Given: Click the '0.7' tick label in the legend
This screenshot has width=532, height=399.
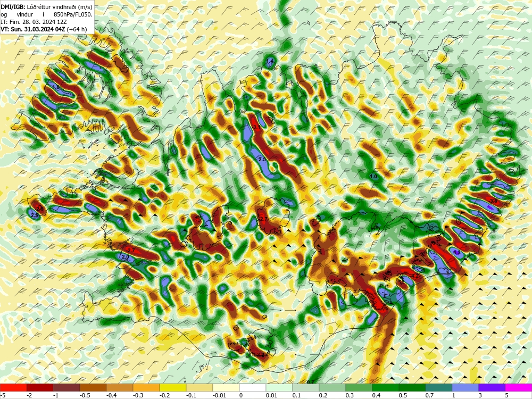Looking at the screenshot, I should click(x=429, y=395).
